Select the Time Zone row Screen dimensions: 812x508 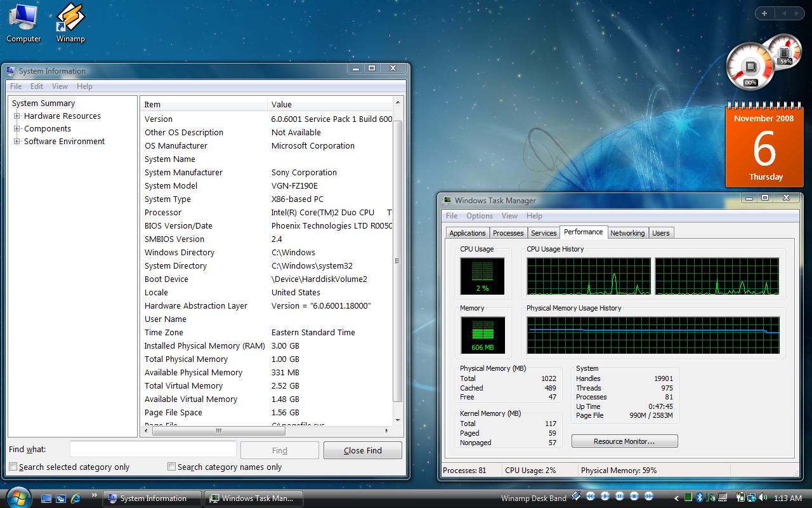click(x=266, y=332)
